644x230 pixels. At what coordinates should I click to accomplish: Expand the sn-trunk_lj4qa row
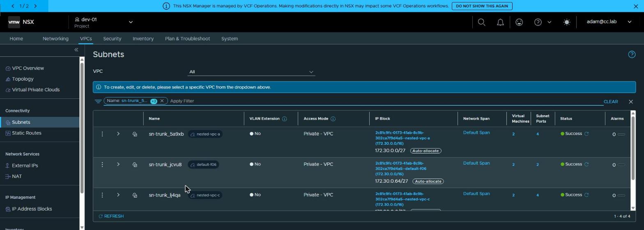tap(118, 195)
